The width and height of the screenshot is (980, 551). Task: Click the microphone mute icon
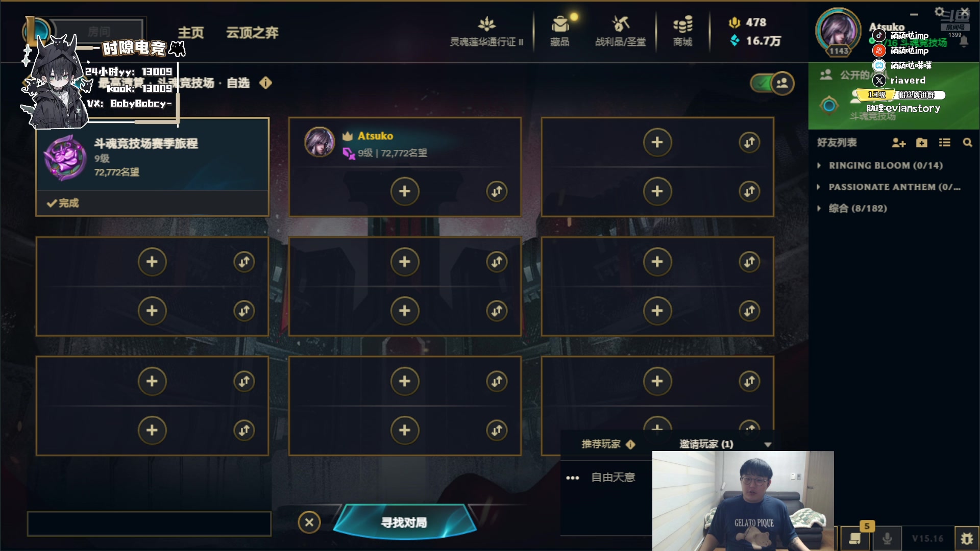tap(888, 539)
